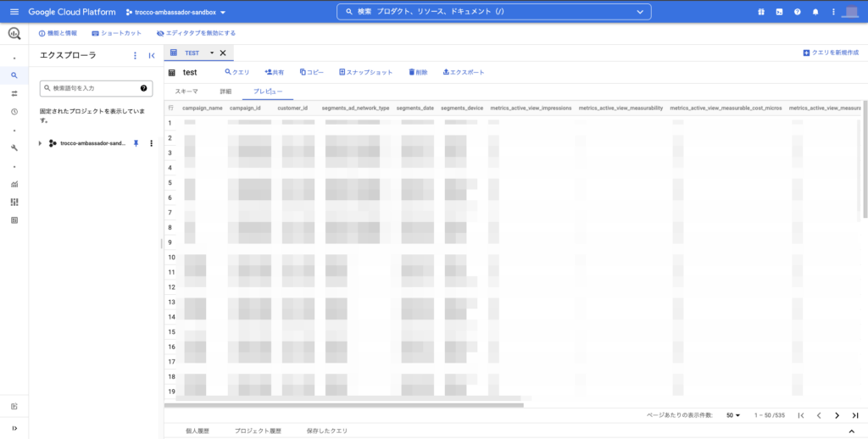The height and width of the screenshot is (439, 868).
Task: Open Cloud Shell terminal icon
Action: (779, 12)
